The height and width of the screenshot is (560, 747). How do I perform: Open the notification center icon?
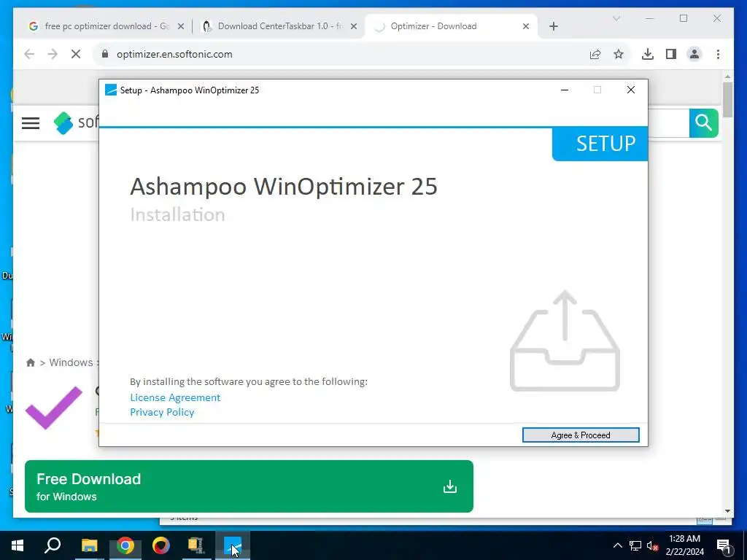tap(724, 546)
